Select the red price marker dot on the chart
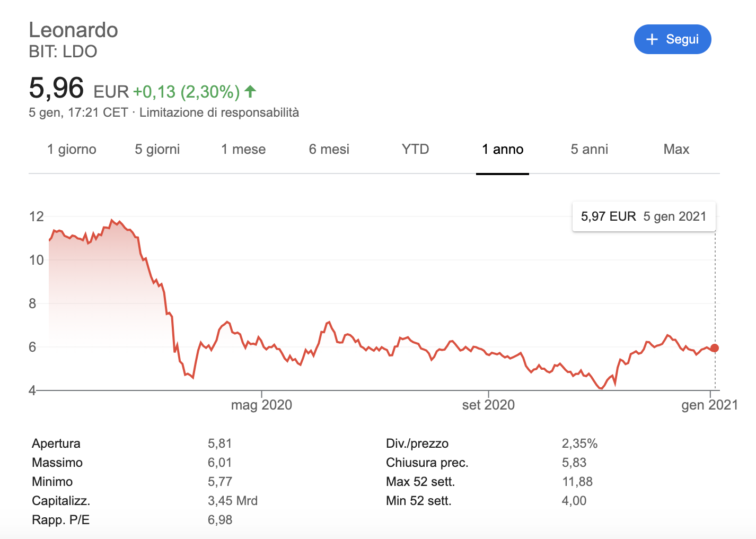This screenshot has height=539, width=756. pyautogui.click(x=715, y=347)
